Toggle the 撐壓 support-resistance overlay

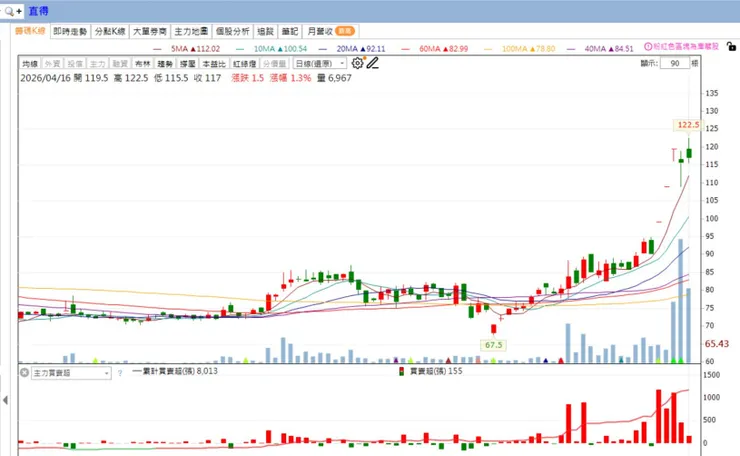point(188,63)
